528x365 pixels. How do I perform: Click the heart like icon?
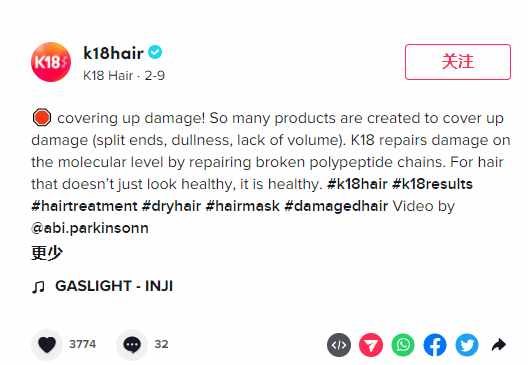click(47, 344)
